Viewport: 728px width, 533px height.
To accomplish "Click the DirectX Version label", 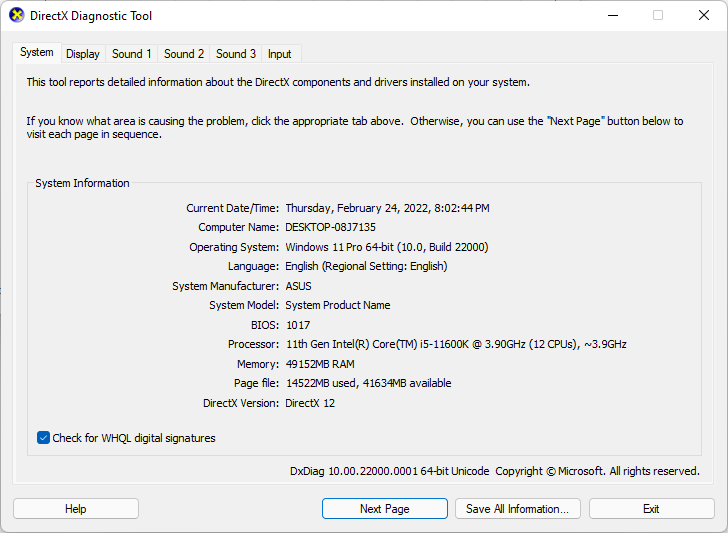I will 241,403.
